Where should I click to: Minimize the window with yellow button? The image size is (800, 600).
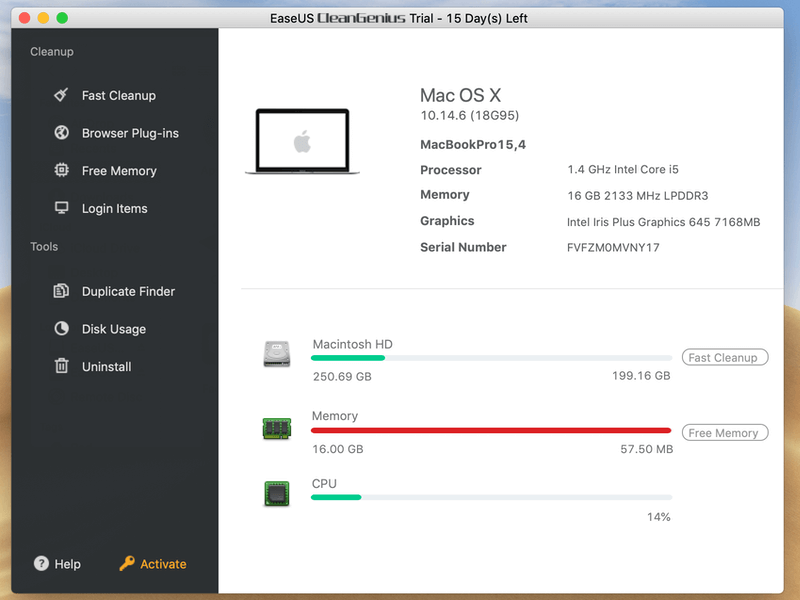coord(43,18)
